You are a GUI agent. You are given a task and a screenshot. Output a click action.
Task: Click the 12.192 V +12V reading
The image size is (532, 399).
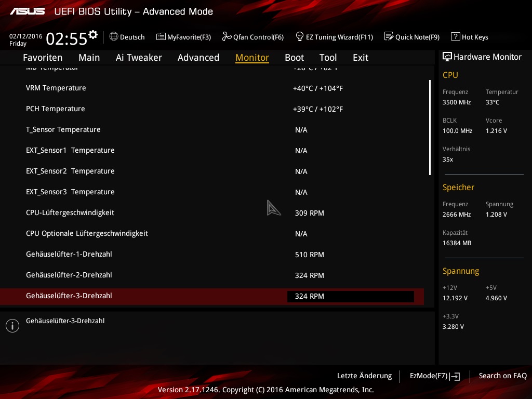click(455, 298)
